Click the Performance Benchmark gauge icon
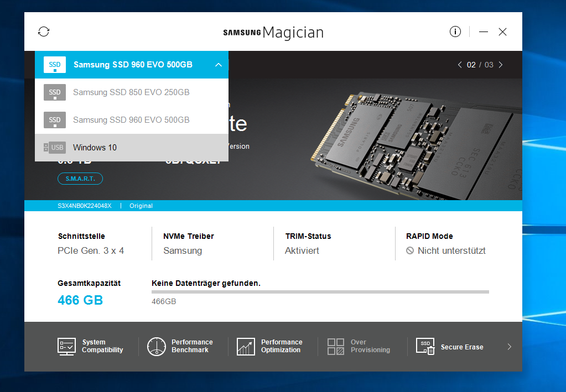 (156, 347)
